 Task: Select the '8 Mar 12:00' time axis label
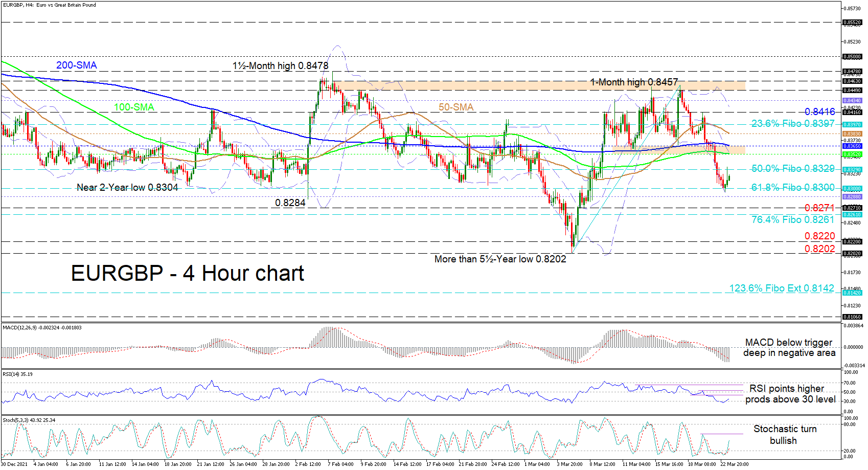603,464
